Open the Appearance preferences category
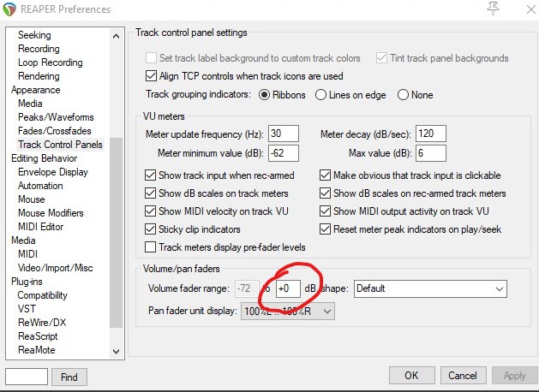This screenshot has height=392, width=539. tap(36, 90)
